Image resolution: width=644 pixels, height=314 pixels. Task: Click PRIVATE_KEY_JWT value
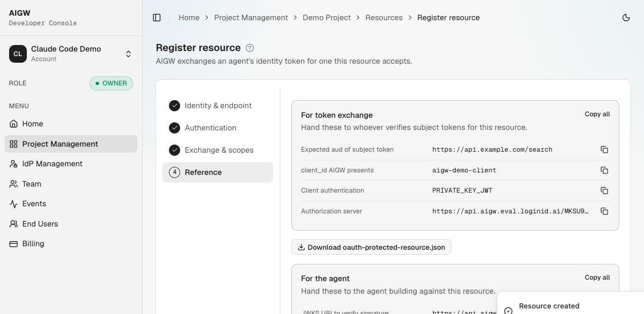pyautogui.click(x=462, y=191)
